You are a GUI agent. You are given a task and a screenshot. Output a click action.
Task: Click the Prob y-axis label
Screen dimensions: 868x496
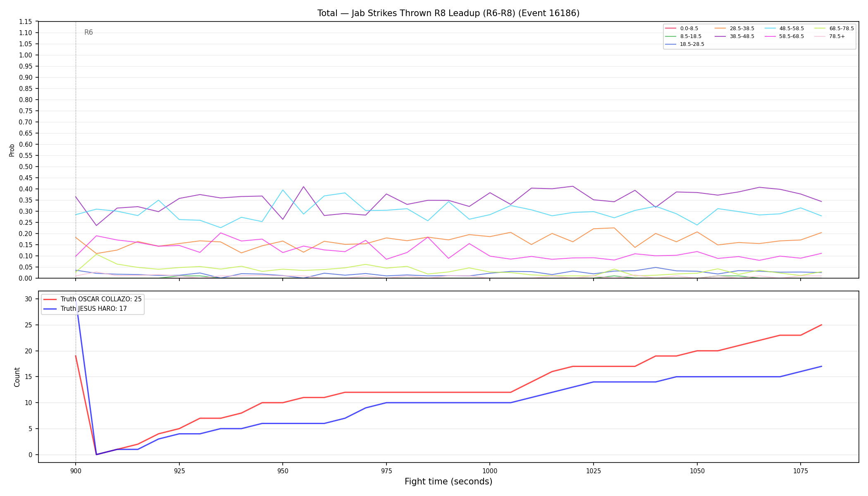click(x=12, y=150)
